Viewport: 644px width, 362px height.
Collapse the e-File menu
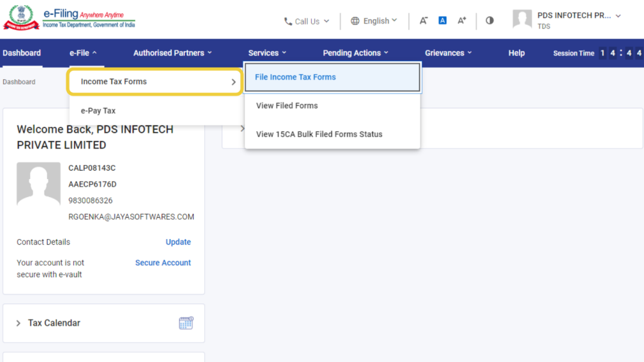coord(83,53)
